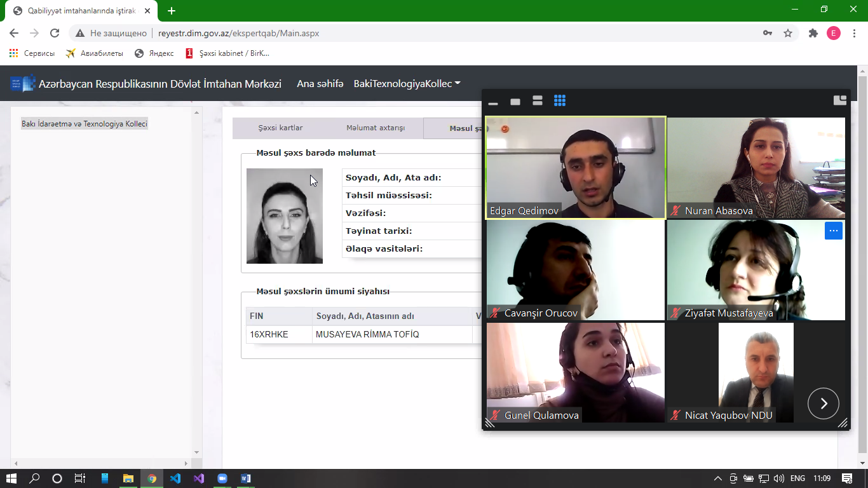Image resolution: width=868 pixels, height=488 pixels.
Task: Close the Qabiliyyət imtahanlarında tab
Action: pos(147,11)
